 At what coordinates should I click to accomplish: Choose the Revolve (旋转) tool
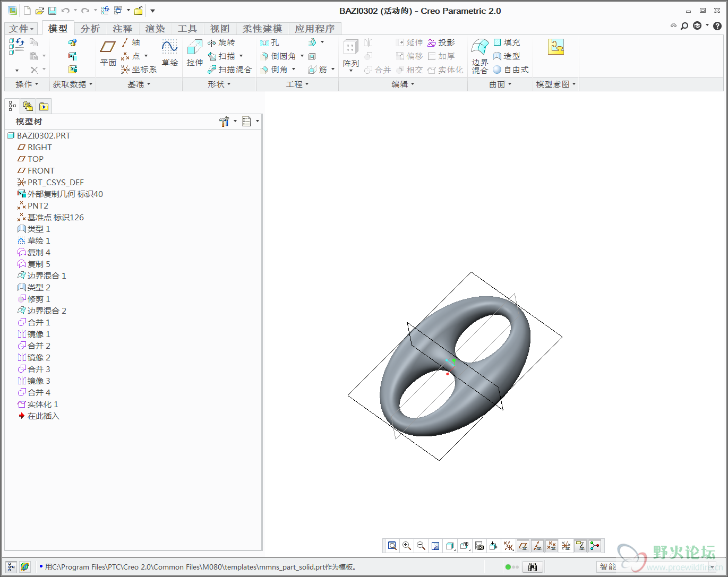pyautogui.click(x=221, y=42)
